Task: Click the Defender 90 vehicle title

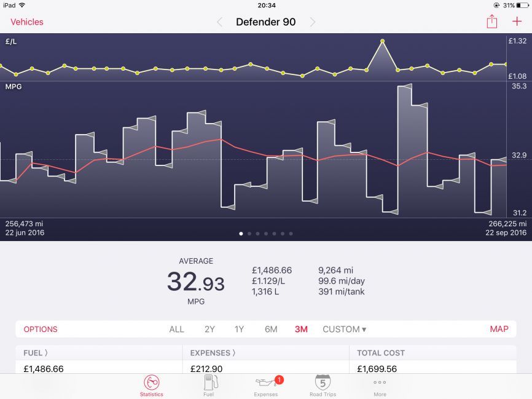Action: [x=266, y=22]
